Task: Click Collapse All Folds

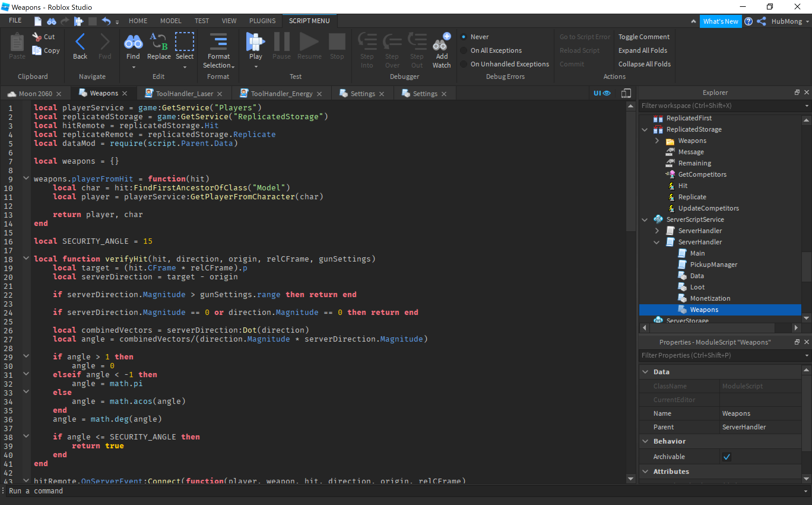Action: (x=644, y=64)
